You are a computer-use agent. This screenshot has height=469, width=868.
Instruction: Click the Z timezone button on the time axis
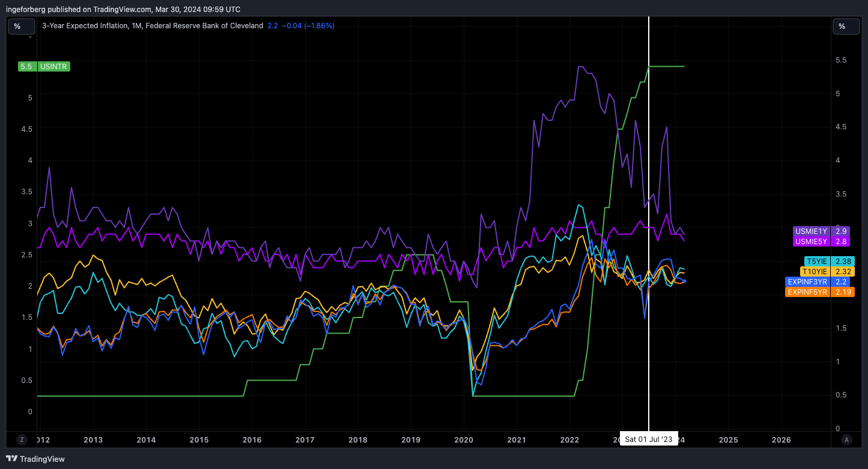tap(22, 440)
